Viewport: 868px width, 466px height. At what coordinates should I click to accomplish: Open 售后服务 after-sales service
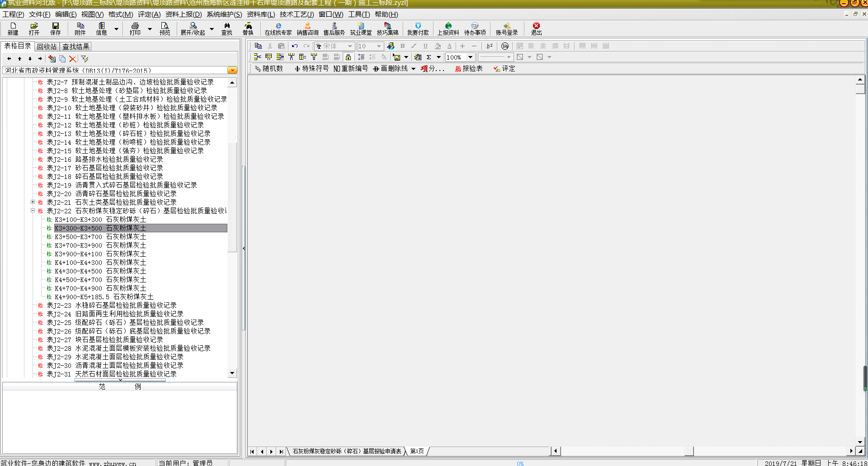334,29
